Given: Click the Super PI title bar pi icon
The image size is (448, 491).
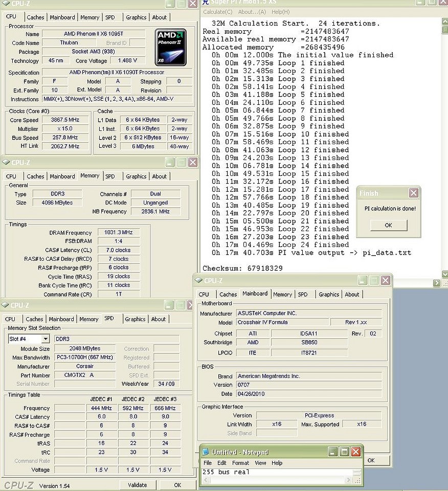Looking at the screenshot, I should (206, 2).
